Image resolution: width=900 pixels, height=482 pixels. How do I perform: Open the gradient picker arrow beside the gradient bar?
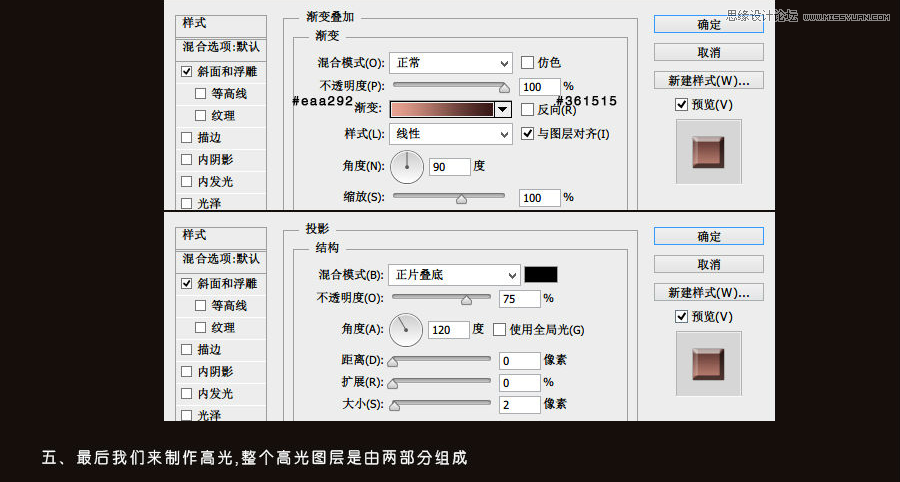[x=503, y=110]
